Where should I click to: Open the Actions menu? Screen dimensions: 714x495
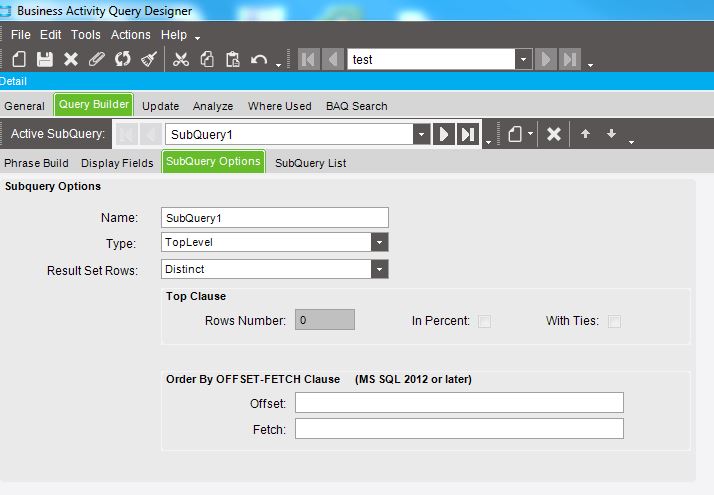pos(131,35)
